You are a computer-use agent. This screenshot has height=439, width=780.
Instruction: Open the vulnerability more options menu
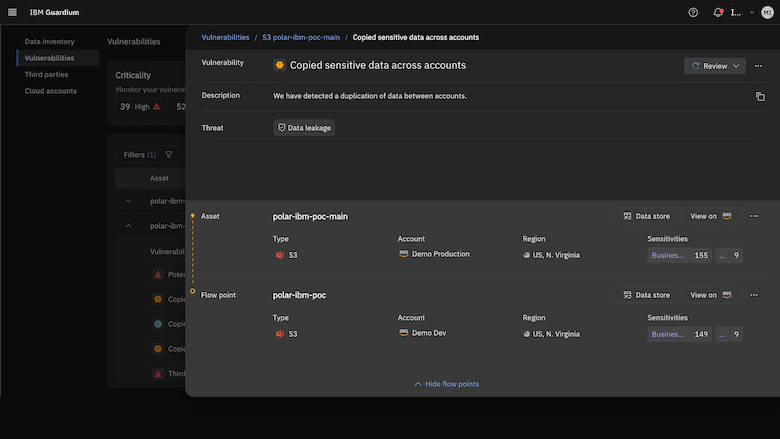pos(758,66)
